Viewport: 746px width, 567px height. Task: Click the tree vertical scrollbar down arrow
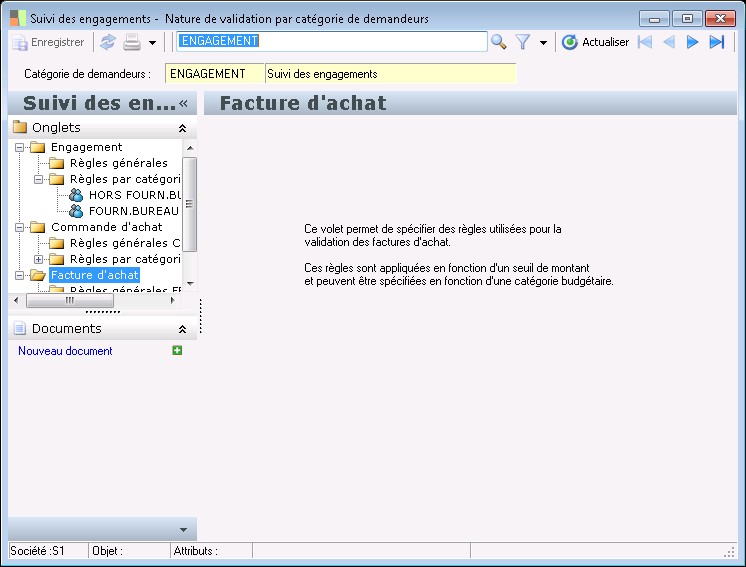[190, 284]
